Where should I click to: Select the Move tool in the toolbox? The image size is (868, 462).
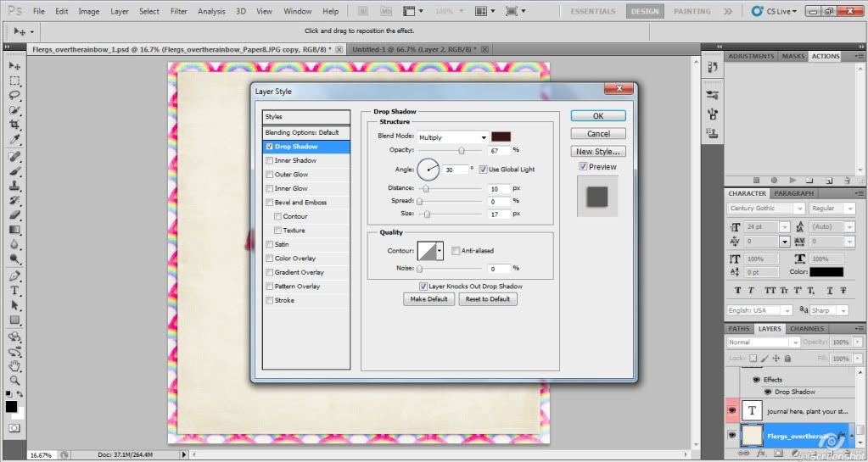14,66
